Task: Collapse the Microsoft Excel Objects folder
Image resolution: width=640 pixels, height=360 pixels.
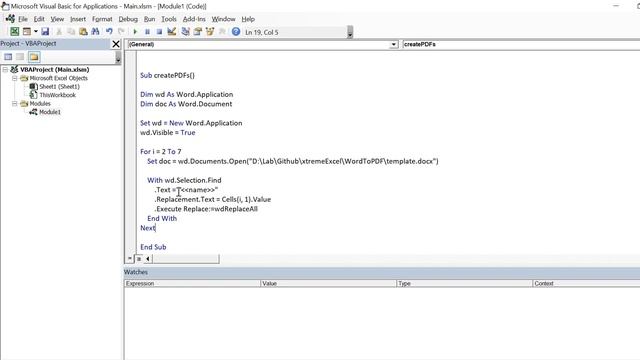Action: 15,78
